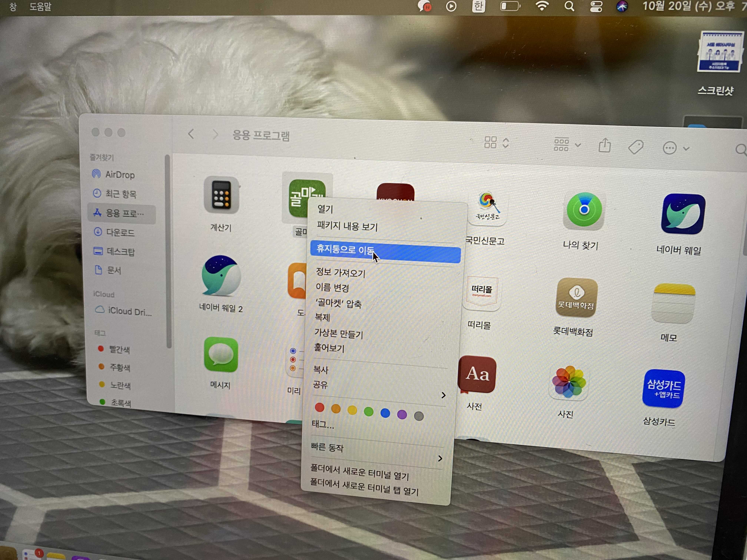Viewport: 747px width, 560px height.
Task: Click 다운로드 in Finder sidebar
Action: [120, 232]
